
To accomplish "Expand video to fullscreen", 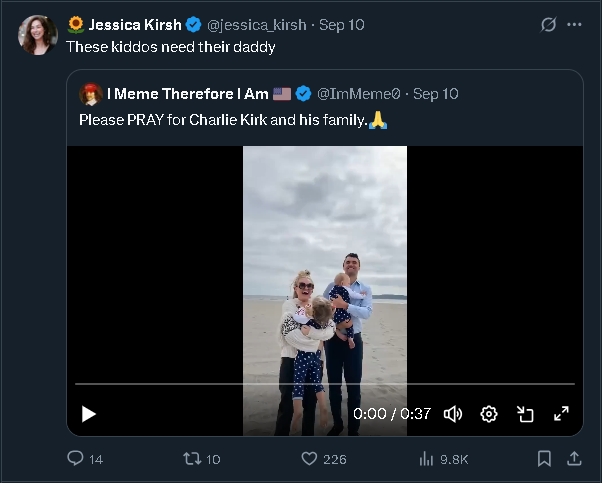I will tap(561, 413).
